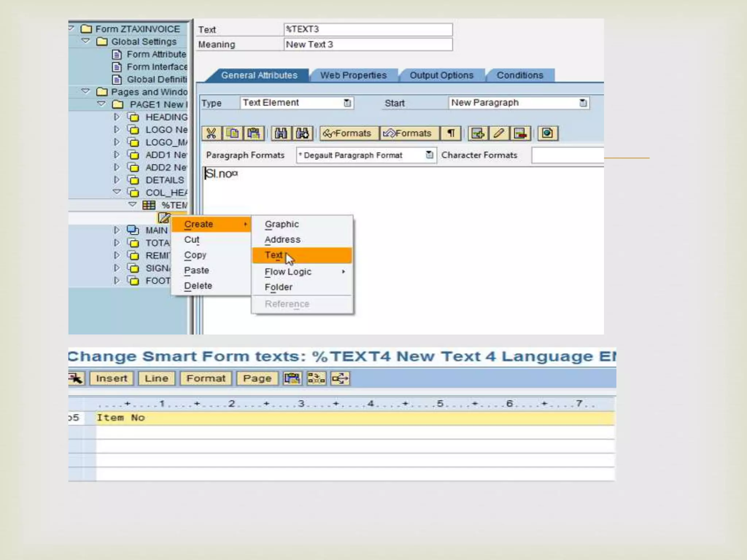Click the delete field icon with red minus
This screenshot has width=747, height=560.
520,133
